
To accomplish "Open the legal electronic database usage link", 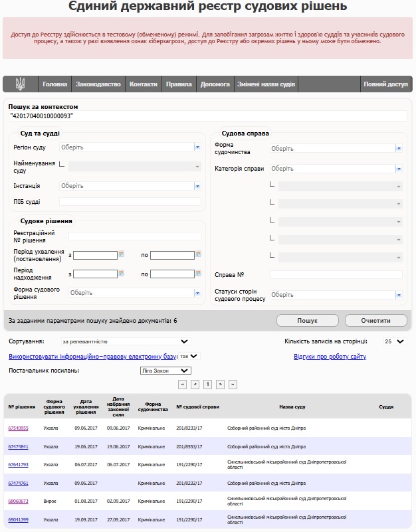I will [x=92, y=356].
